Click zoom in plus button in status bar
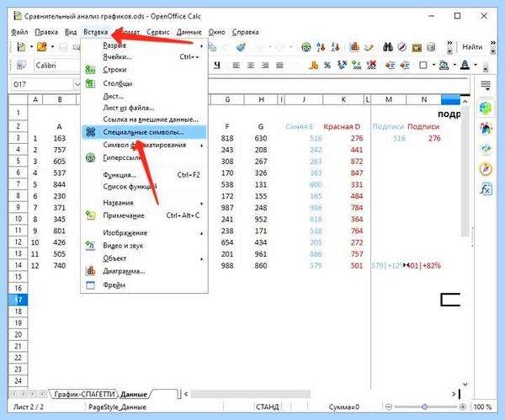Image resolution: width=505 pixels, height=420 pixels. coord(463,407)
